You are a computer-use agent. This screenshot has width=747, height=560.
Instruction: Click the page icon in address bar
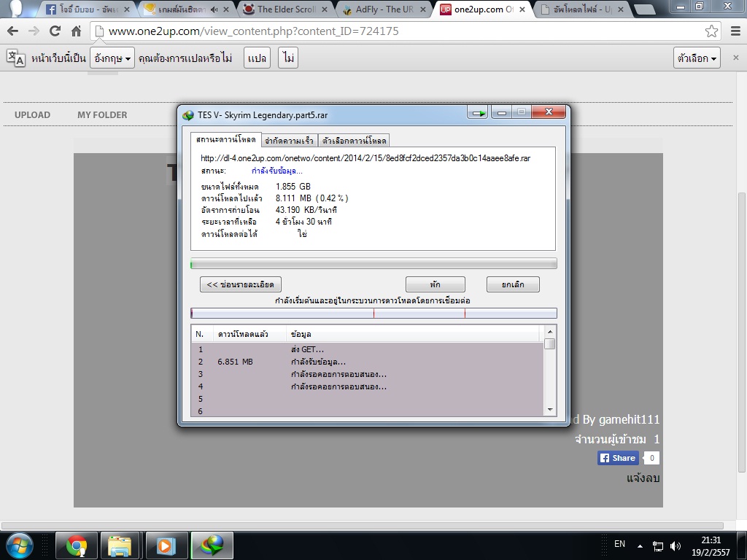[99, 31]
